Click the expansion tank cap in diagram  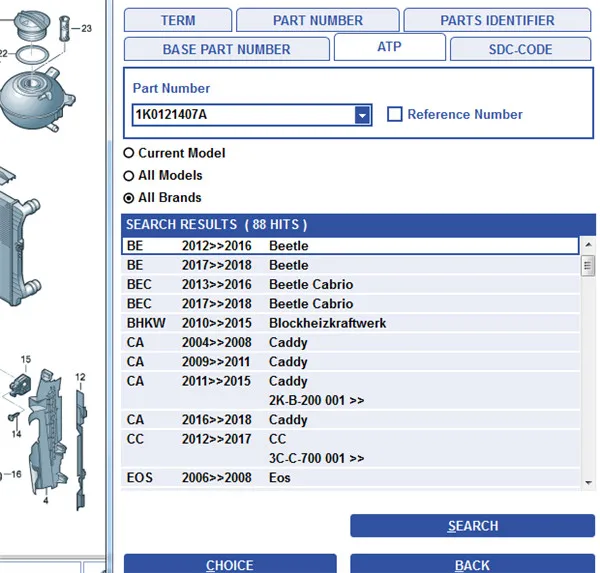[x=32, y=25]
